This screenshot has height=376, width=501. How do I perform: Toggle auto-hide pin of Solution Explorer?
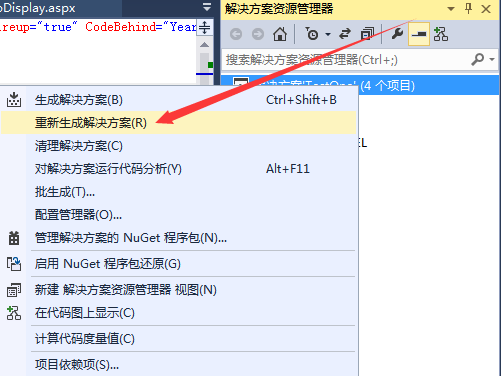468,8
